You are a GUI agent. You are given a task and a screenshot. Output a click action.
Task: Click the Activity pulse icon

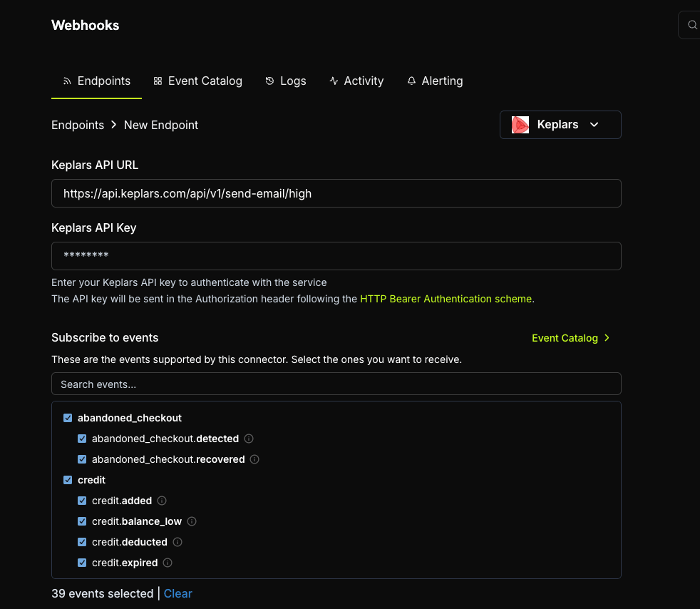(334, 81)
